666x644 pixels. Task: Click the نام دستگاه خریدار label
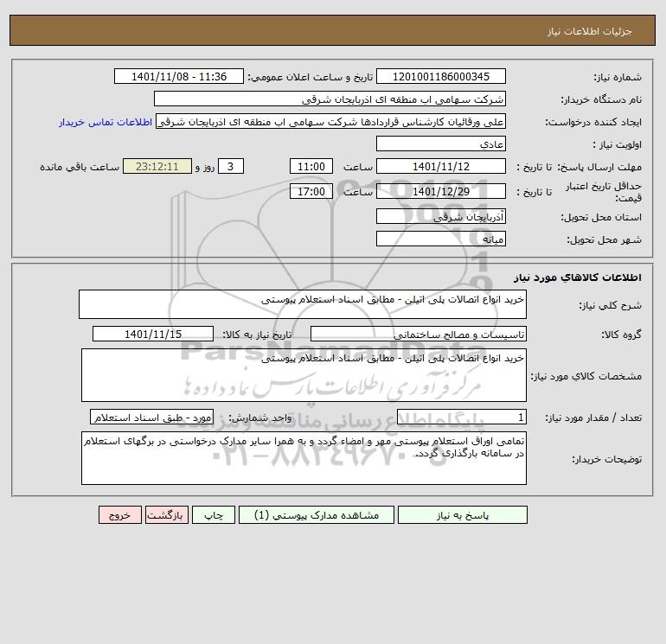coord(601,99)
